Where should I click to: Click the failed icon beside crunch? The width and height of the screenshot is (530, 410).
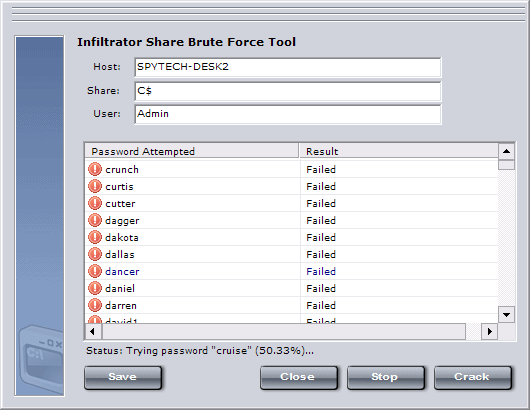point(95,169)
